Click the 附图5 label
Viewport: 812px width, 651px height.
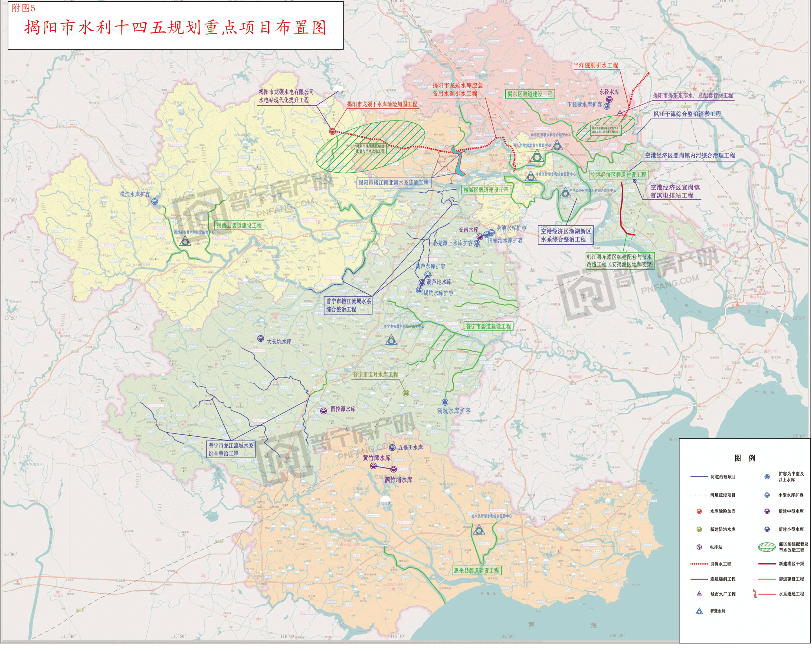(23, 8)
